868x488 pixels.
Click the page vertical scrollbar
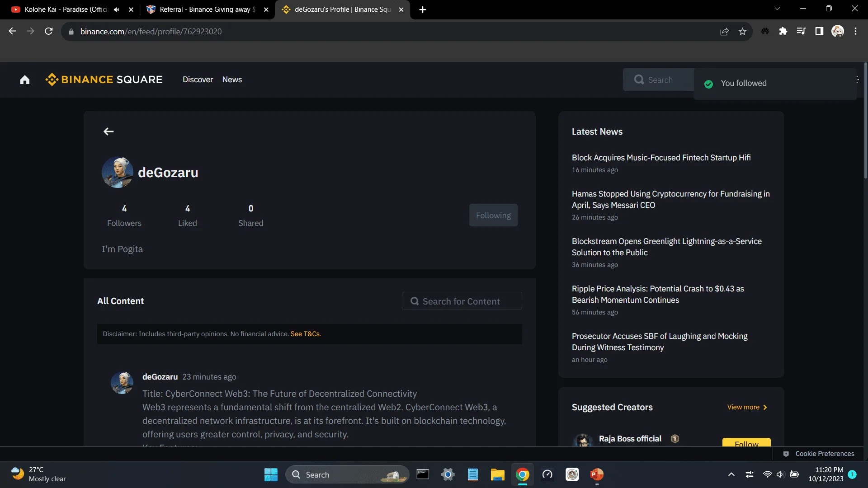tap(865, 121)
